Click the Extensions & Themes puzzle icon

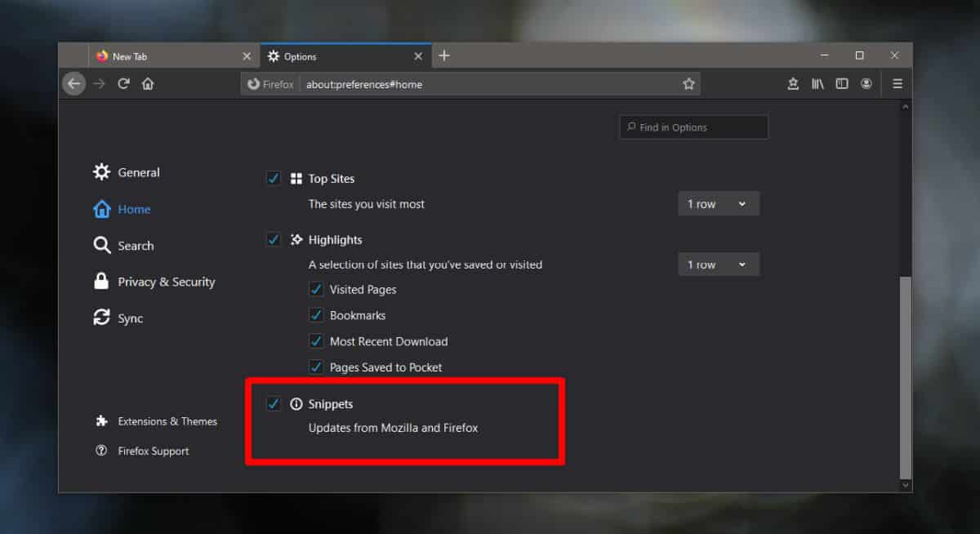tap(101, 421)
